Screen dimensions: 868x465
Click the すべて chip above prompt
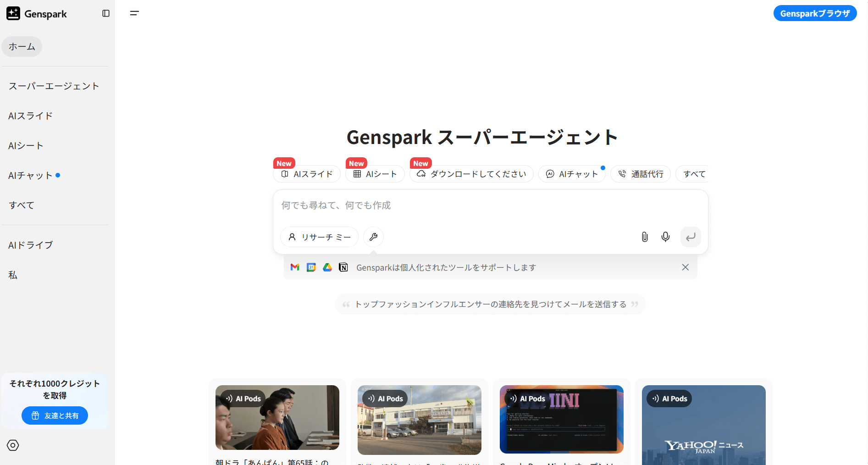(x=692, y=174)
